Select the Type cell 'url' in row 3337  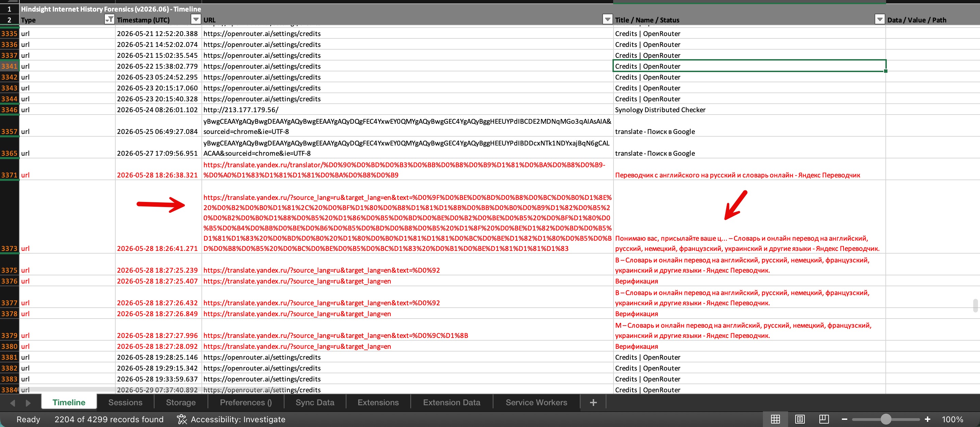67,55
